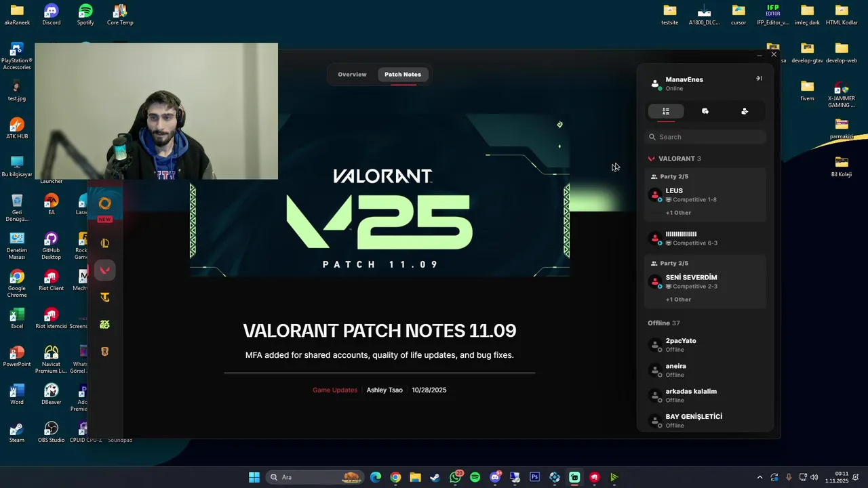868x488 pixels.
Task: Expand '+1 Other' under LEUS party
Action: tap(678, 213)
